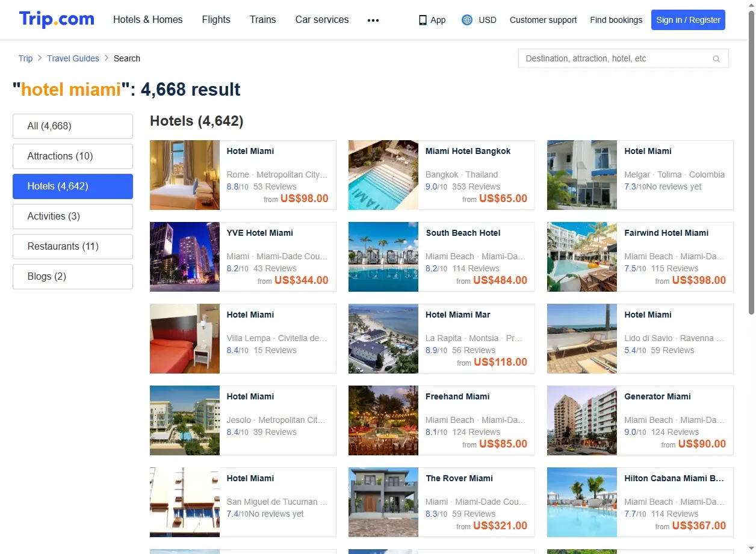The image size is (756, 554).
Task: Open Hotel Miami Mar thumbnail
Action: pyautogui.click(x=383, y=339)
